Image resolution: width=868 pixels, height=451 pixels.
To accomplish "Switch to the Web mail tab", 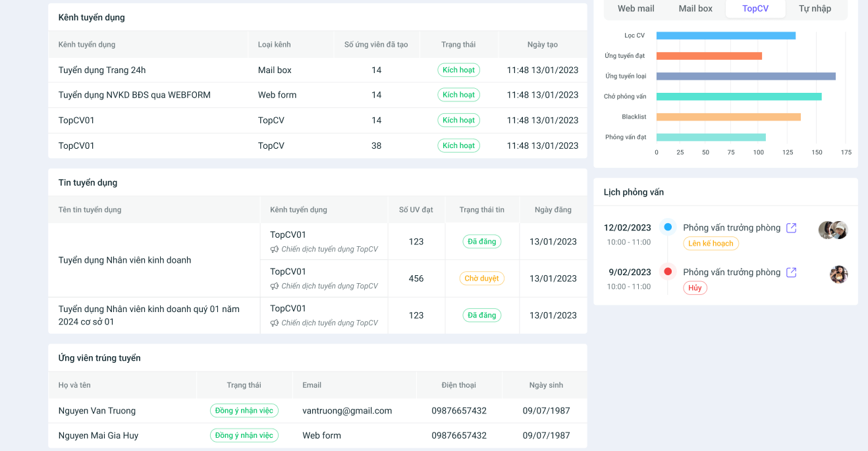I will (636, 9).
